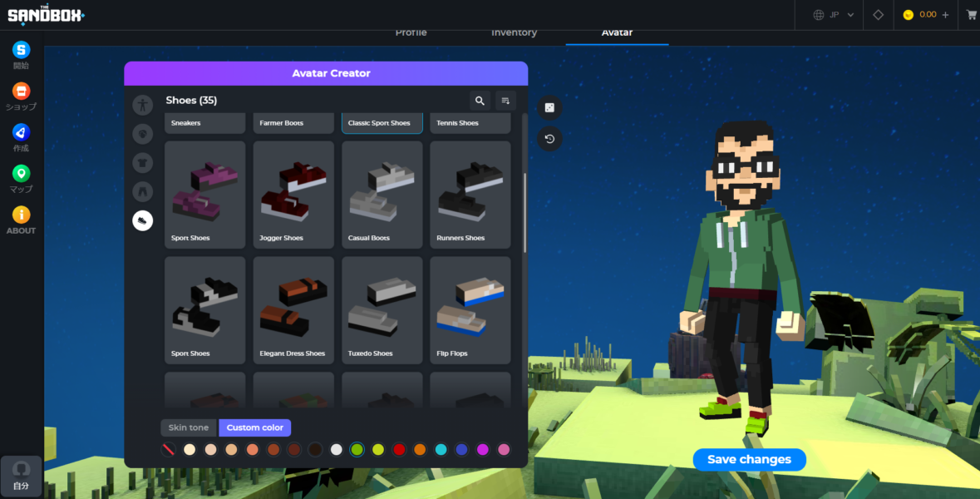This screenshot has width=980, height=499.
Task: Add funds with the plus icon
Action: point(945,14)
